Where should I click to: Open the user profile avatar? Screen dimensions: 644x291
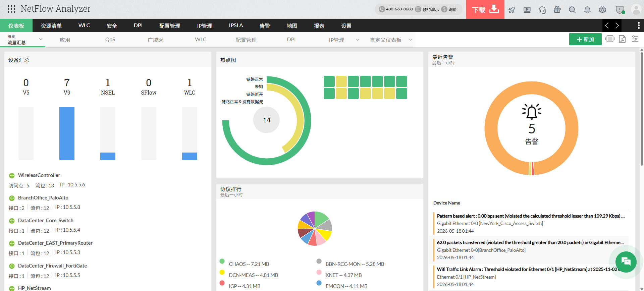pyautogui.click(x=636, y=9)
